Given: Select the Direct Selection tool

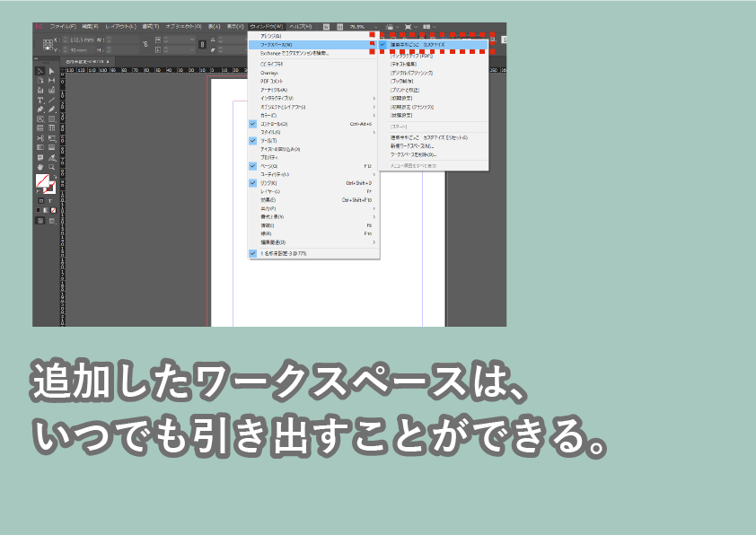Looking at the screenshot, I should [51, 71].
